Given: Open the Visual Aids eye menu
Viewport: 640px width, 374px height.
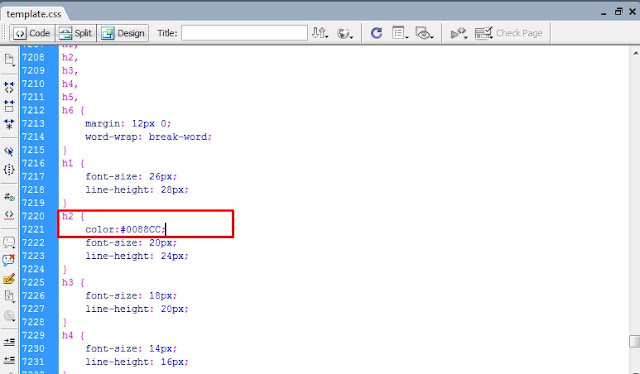Looking at the screenshot, I should 424,33.
